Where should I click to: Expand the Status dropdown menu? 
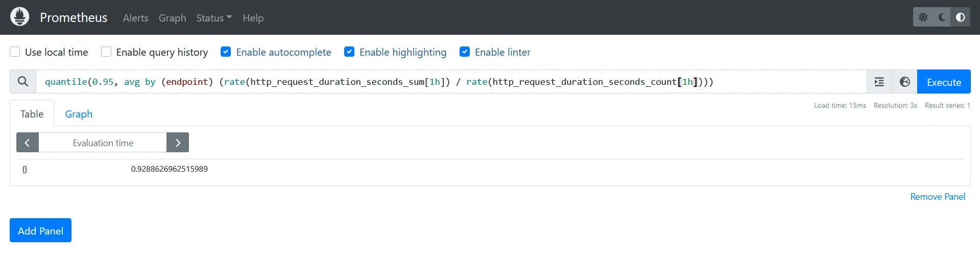[x=214, y=18]
